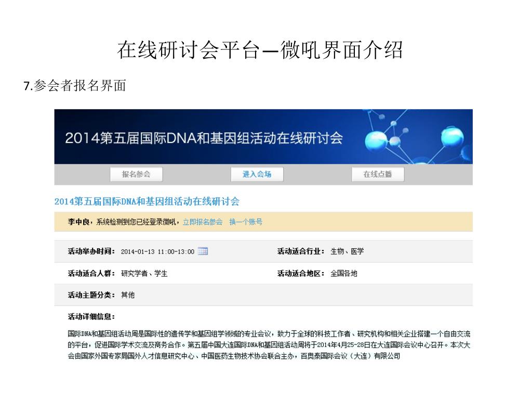Click the label 活动适合人群:
Screen dimensions: 532x399
coord(91,273)
